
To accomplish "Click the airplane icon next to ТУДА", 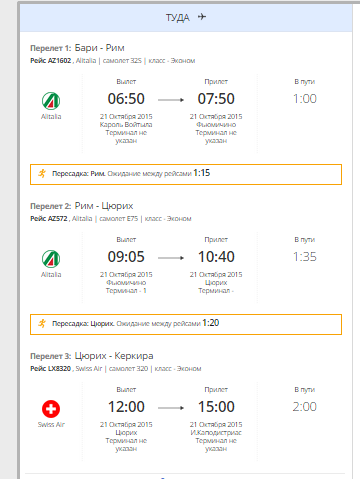I will [x=202, y=17].
